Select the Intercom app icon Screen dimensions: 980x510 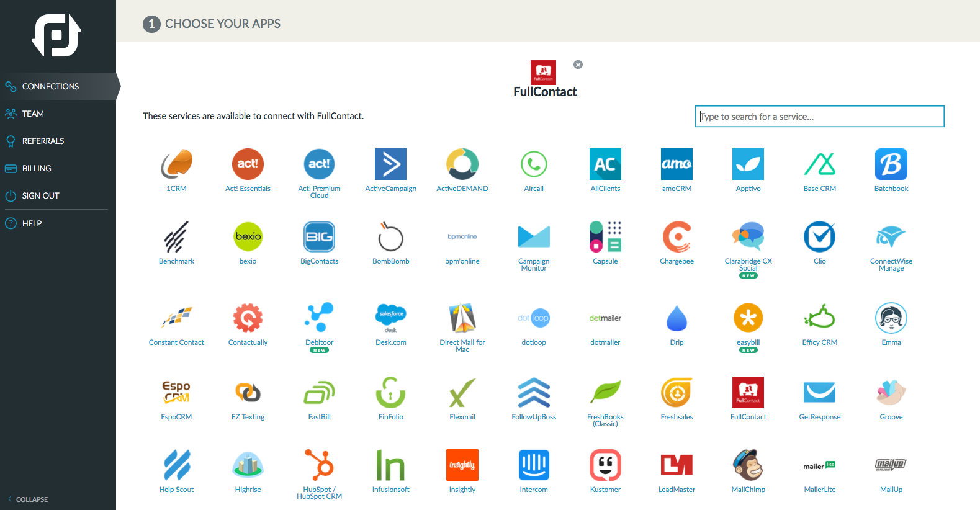point(534,465)
